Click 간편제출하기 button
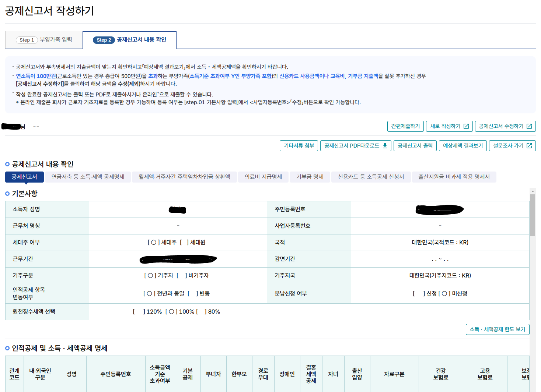 (405, 126)
